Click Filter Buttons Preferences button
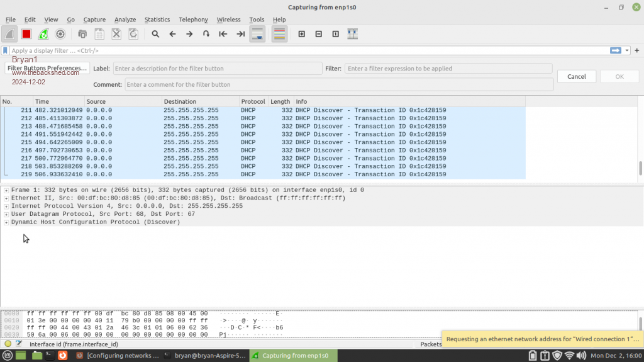 (x=47, y=68)
